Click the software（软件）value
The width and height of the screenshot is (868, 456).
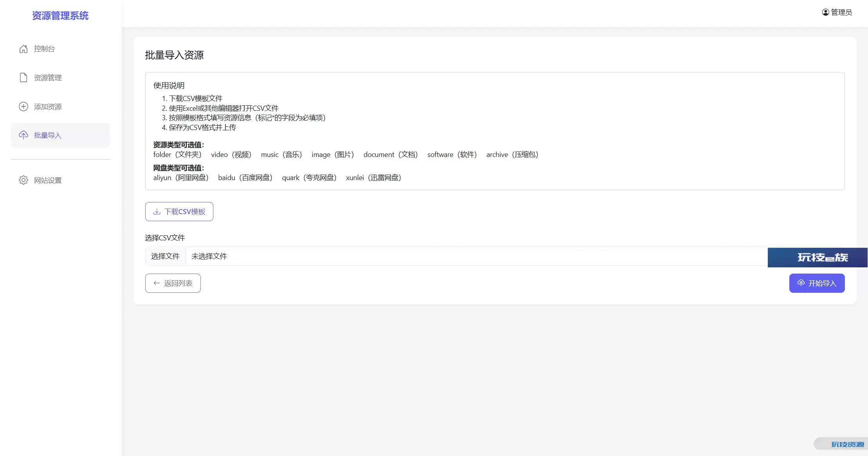(452, 155)
